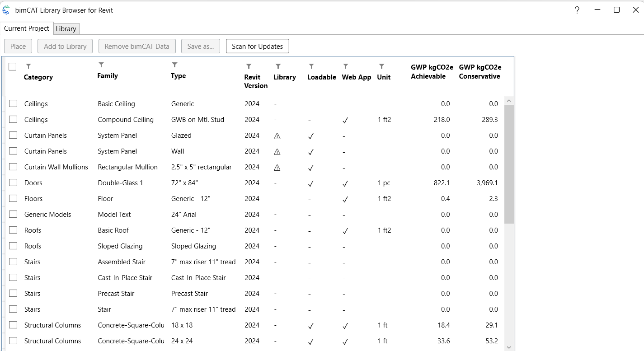This screenshot has width=644, height=351.
Task: Check the Compound Ceiling row checkbox
Action: pos(13,120)
